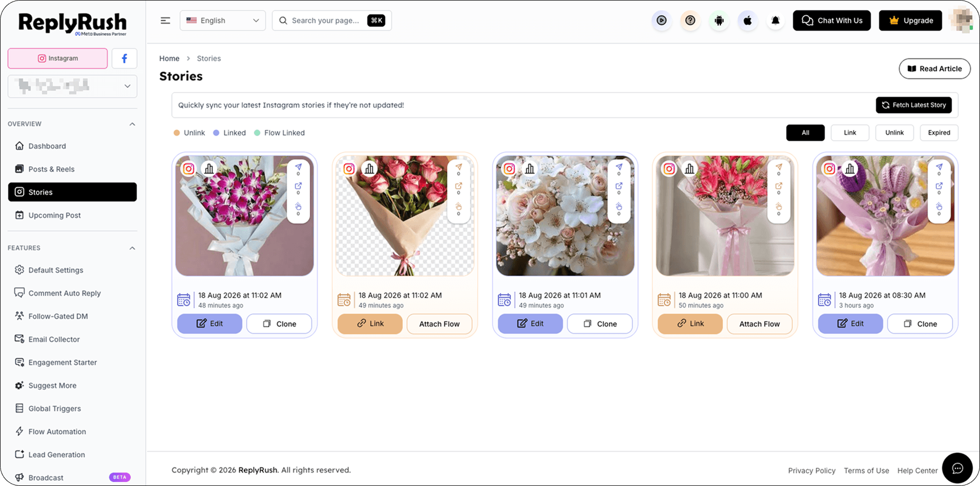
Task: Click the Search your page field
Action: pos(331,21)
